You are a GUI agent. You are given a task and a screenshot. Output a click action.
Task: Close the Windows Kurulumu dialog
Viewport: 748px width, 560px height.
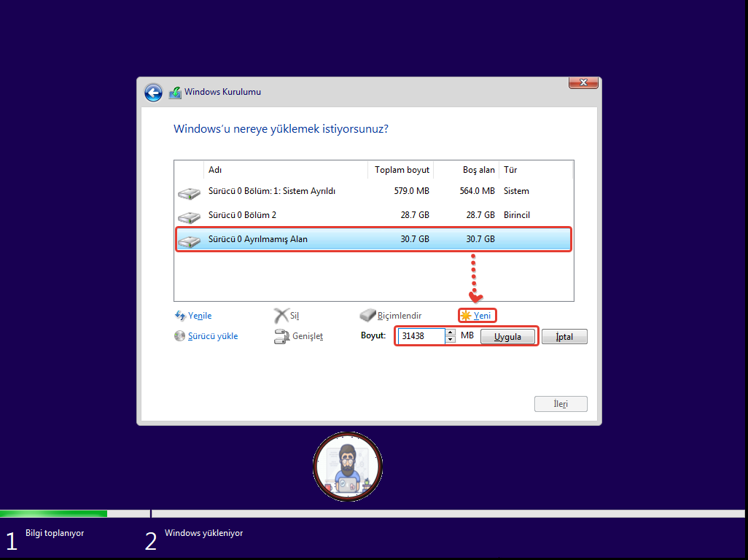pyautogui.click(x=583, y=82)
